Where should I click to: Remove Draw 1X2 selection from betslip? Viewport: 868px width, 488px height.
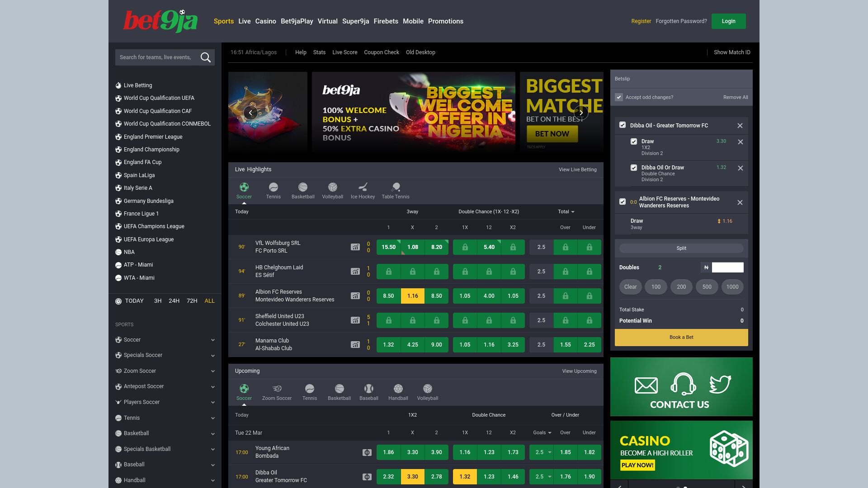pyautogui.click(x=741, y=142)
